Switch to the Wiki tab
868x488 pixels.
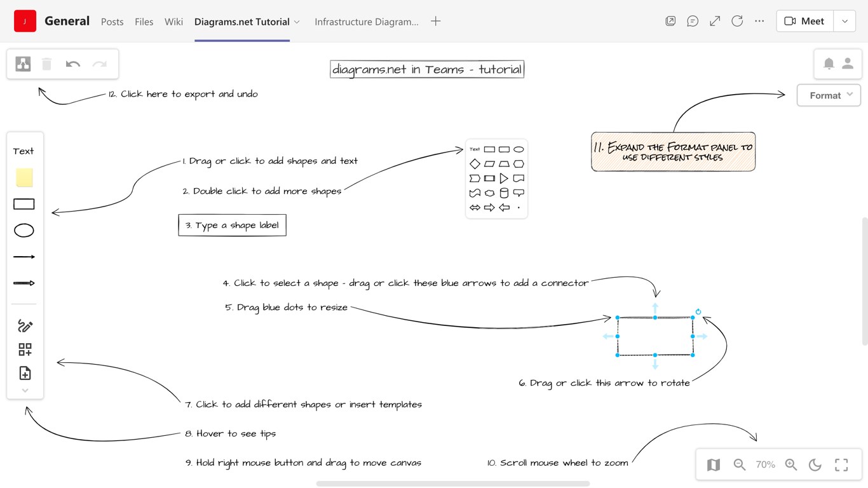coord(173,22)
